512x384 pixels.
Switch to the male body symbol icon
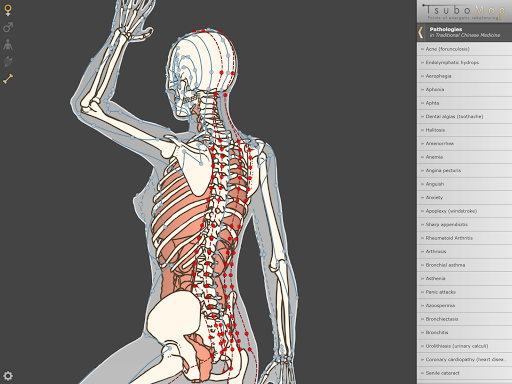[x=8, y=27]
